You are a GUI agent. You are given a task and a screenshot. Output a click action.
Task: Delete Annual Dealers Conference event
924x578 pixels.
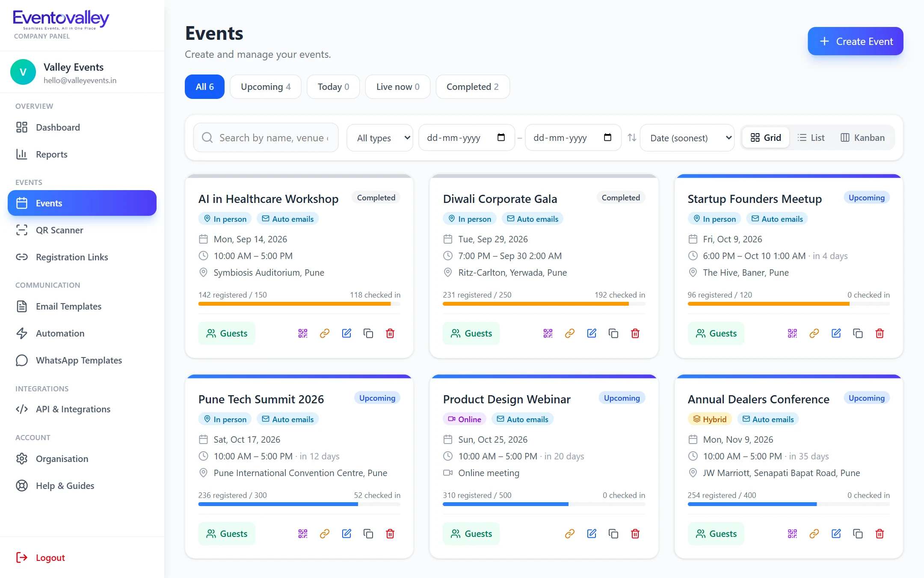click(880, 533)
